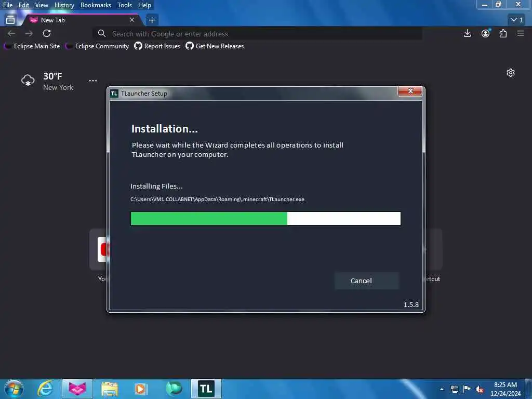Open the account profile icon
This screenshot has height=399, width=532.
pyautogui.click(x=486, y=33)
